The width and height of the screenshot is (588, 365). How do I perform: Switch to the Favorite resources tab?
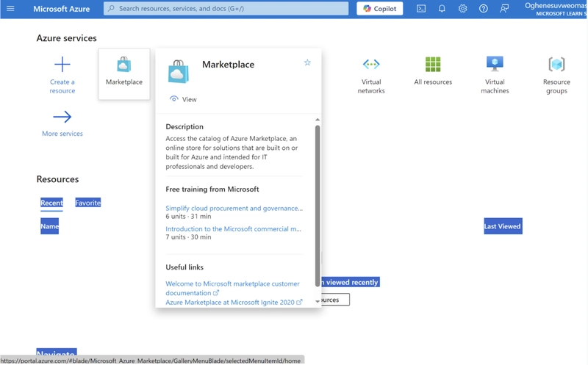pos(87,203)
